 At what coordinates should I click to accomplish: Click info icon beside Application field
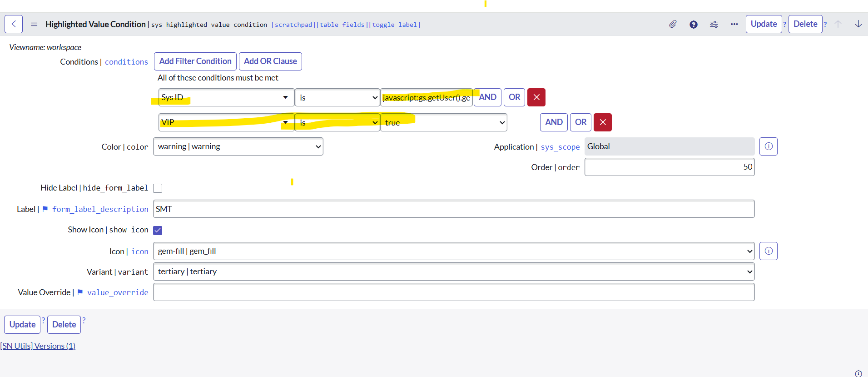768,146
